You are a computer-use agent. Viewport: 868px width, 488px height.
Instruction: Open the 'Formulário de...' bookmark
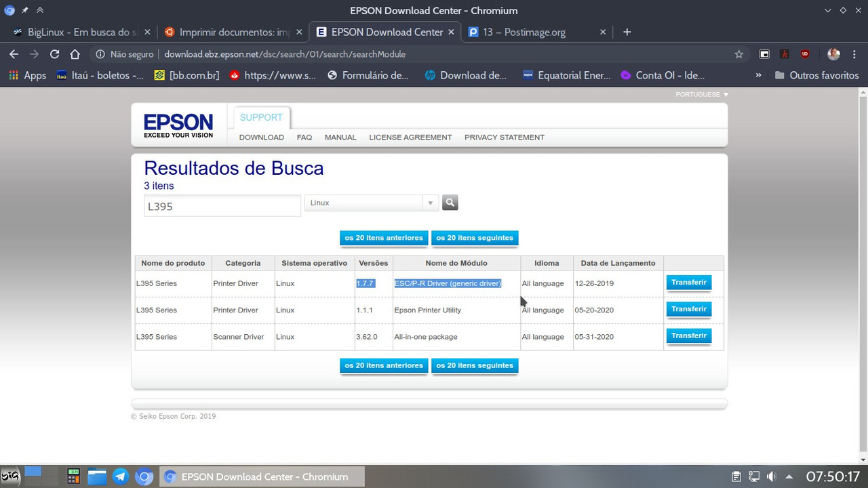coord(368,75)
